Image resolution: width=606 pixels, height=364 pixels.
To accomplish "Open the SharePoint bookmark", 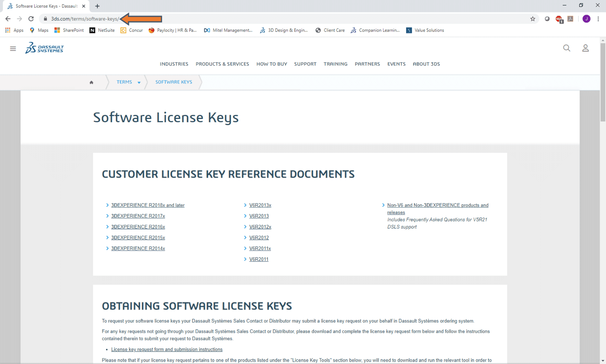I will 69,30.
